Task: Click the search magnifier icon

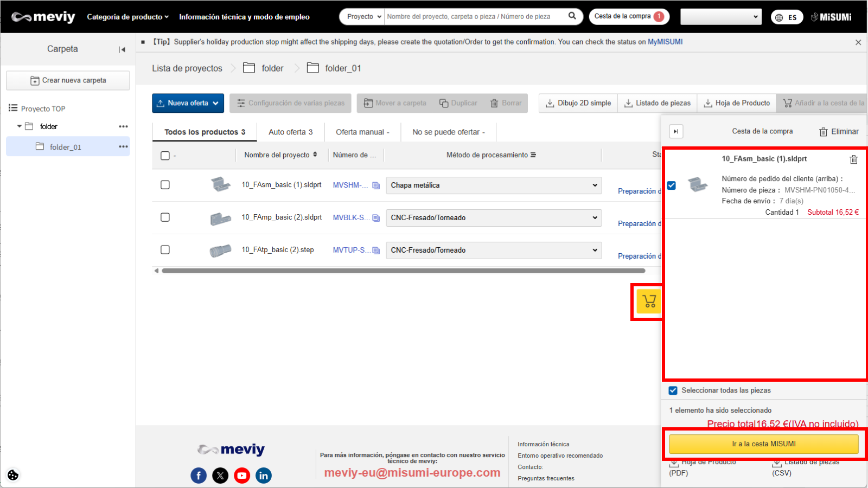Action: pyautogui.click(x=572, y=16)
